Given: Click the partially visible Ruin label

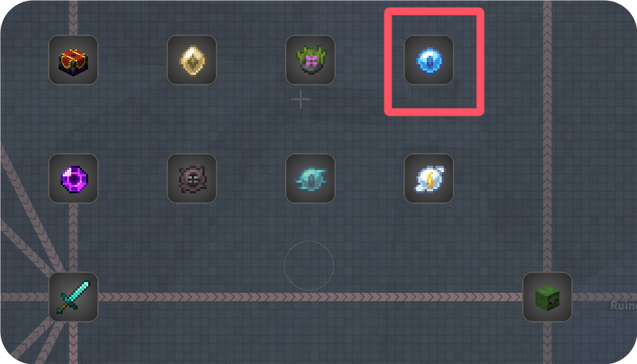Looking at the screenshot, I should (624, 305).
